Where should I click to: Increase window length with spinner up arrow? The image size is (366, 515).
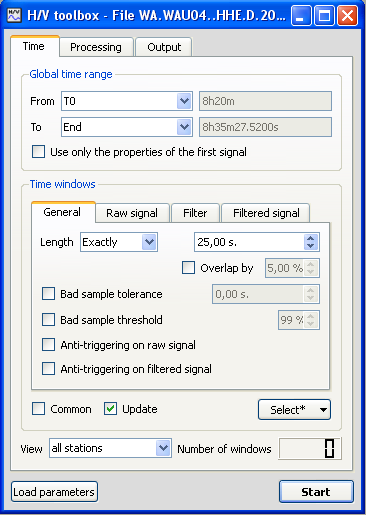tap(311, 238)
